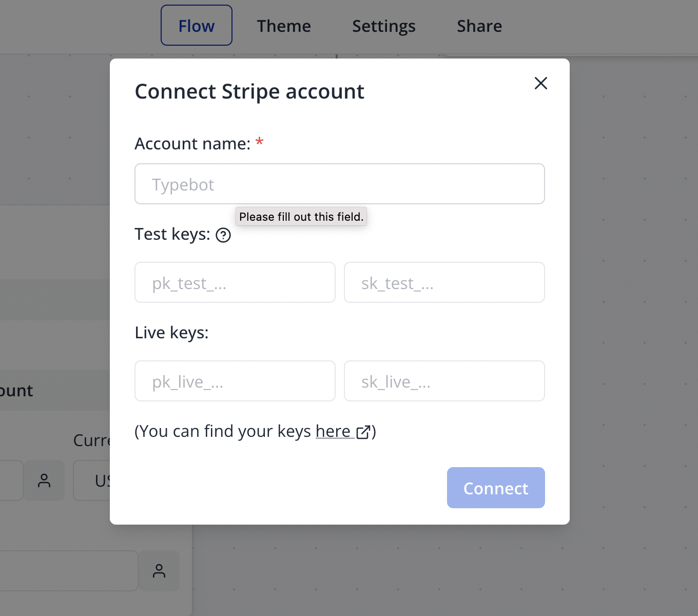The image size is (698, 616).
Task: Click the pk_test key input
Action: click(235, 282)
